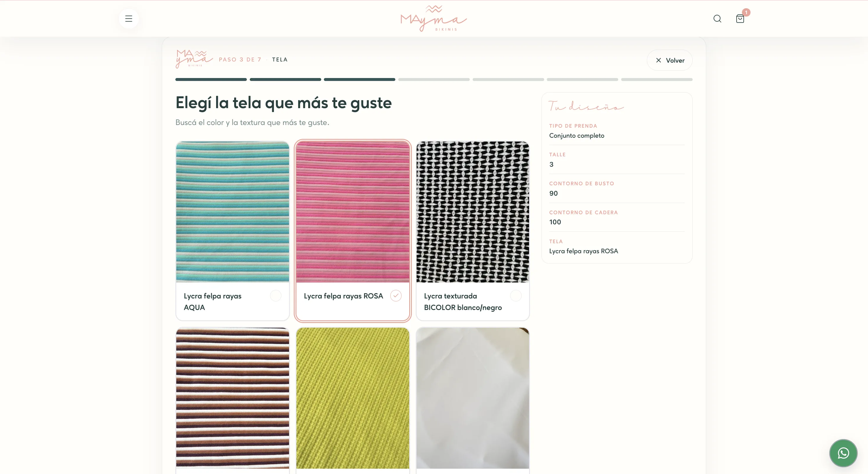Open the search magnifier icon
This screenshot has width=868, height=474.
coord(717,19)
